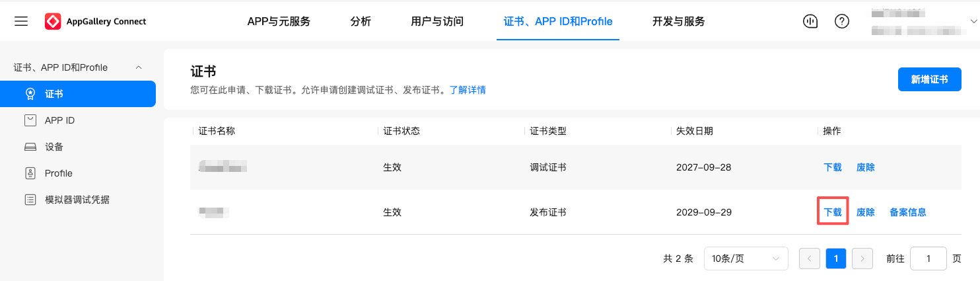Click the 证书类型 column header
The width and height of the screenshot is (980, 281).
click(548, 131)
